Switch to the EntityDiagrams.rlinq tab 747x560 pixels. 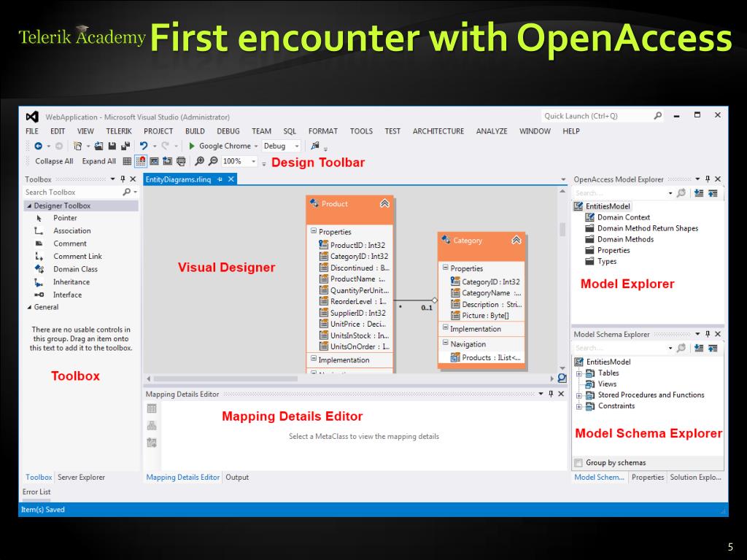(178, 179)
